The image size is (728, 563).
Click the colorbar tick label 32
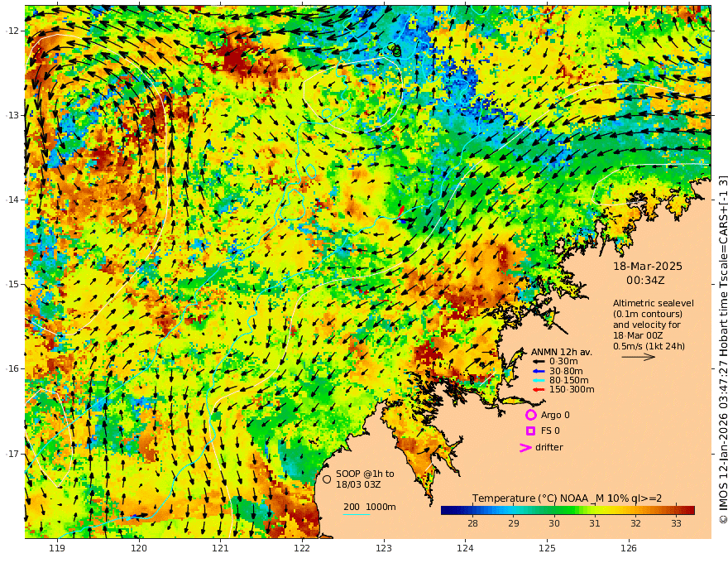coord(635,523)
